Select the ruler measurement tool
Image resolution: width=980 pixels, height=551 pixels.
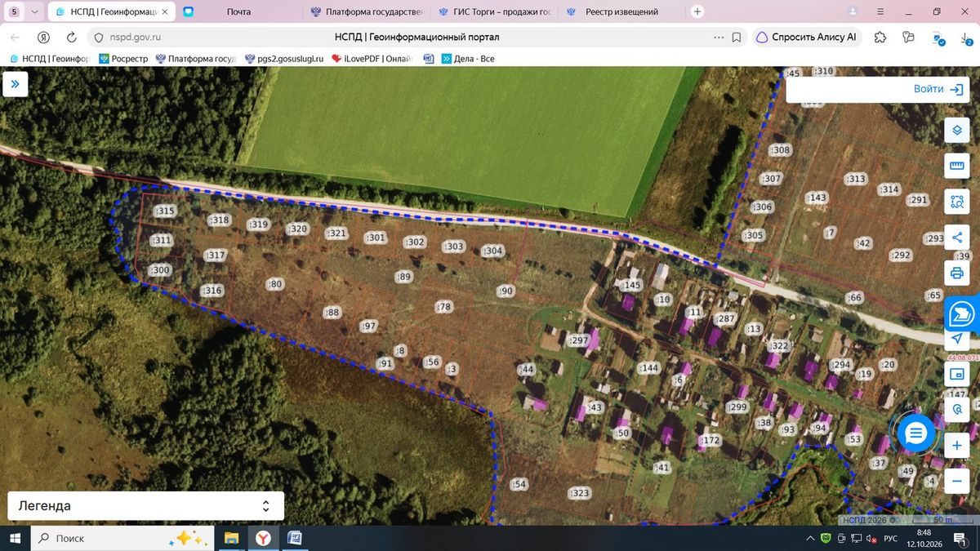(956, 166)
